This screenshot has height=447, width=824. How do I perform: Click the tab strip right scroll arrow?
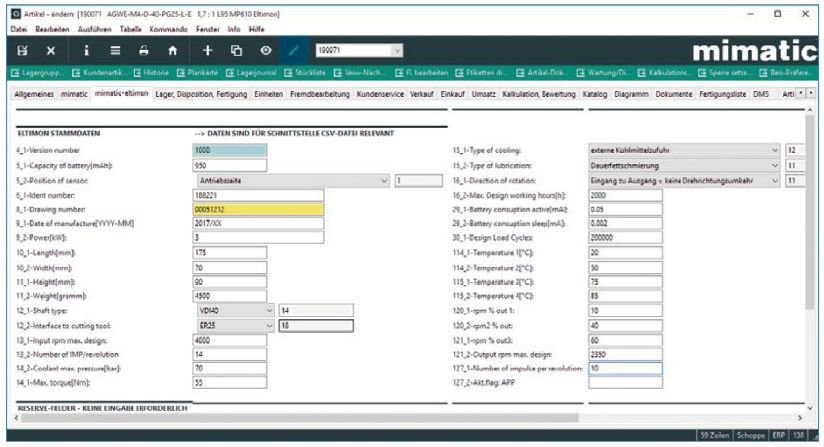click(x=811, y=93)
